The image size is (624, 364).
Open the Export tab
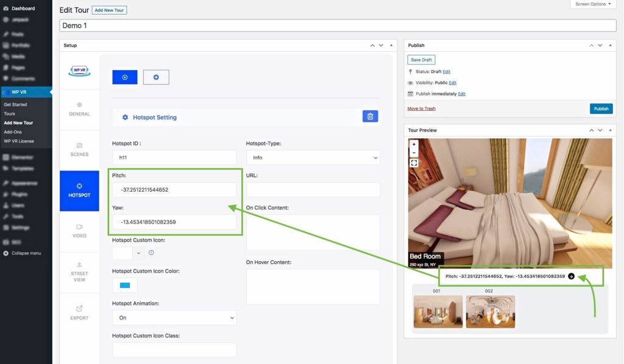click(x=79, y=313)
